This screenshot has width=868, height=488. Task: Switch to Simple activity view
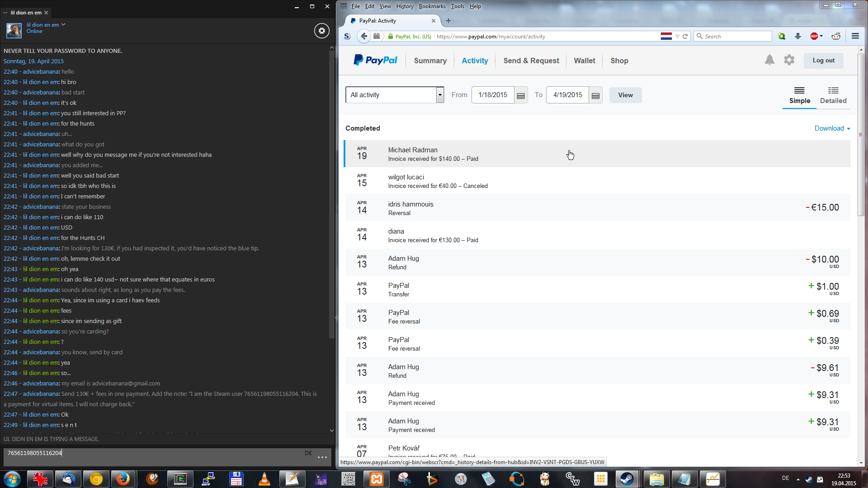click(x=799, y=95)
